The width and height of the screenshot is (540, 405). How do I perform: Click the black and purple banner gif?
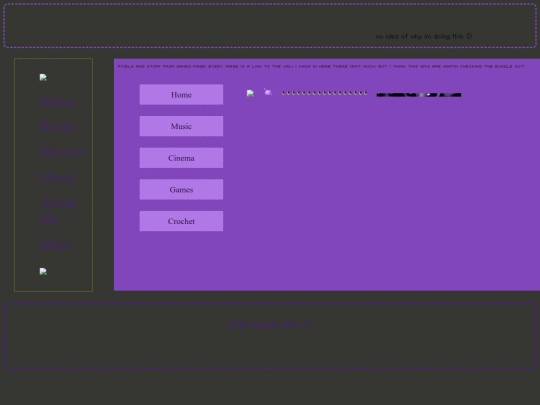(x=419, y=95)
